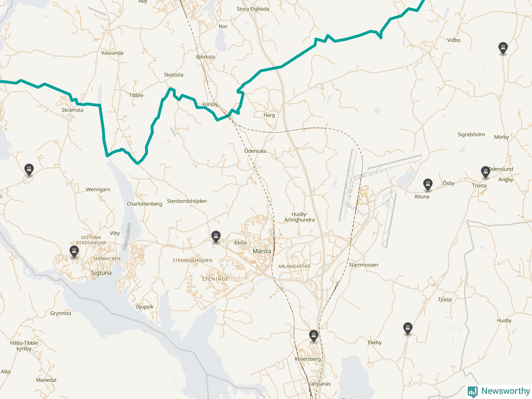Select the car marker west of Wenngarn
Screen dimensions: 532x399
click(x=29, y=170)
